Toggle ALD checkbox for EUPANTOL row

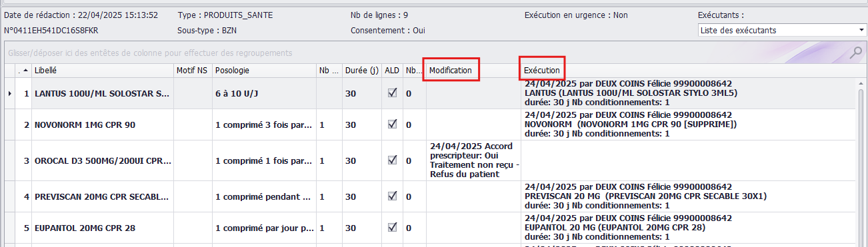click(x=393, y=228)
